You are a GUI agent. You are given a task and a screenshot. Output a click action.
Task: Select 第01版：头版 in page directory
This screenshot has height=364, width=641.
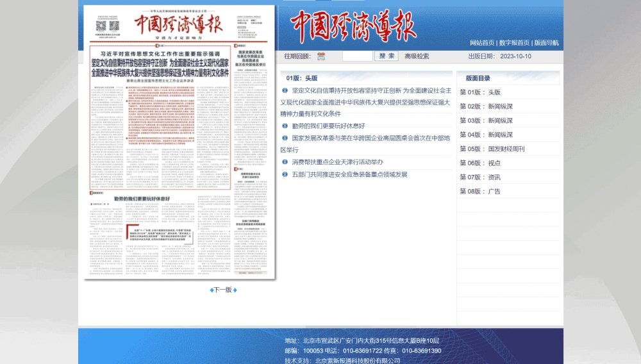coord(480,92)
